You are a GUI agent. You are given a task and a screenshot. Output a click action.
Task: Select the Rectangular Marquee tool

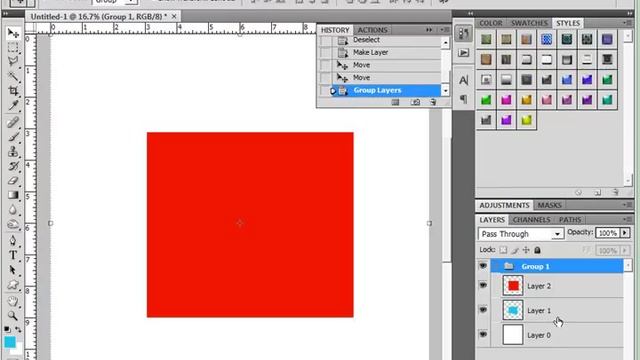coord(13,47)
